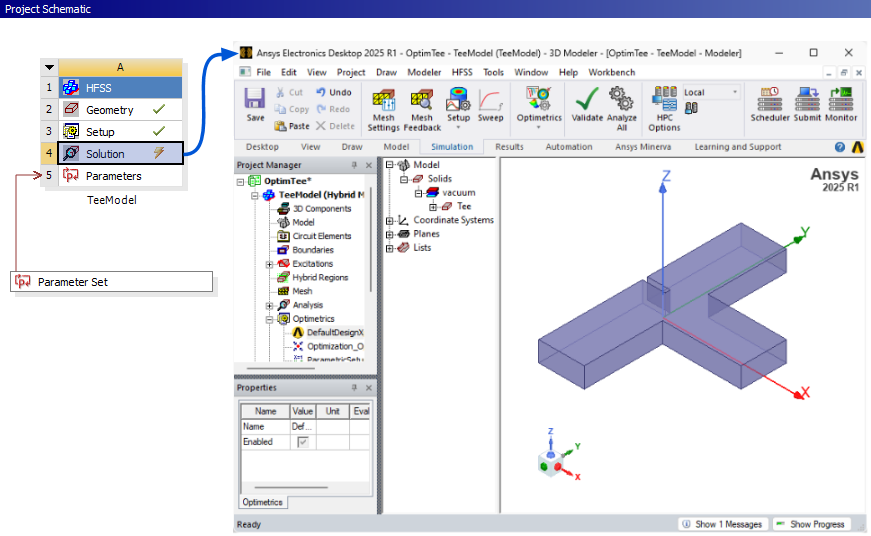
Task: Open the job Monitor
Action: (x=841, y=104)
